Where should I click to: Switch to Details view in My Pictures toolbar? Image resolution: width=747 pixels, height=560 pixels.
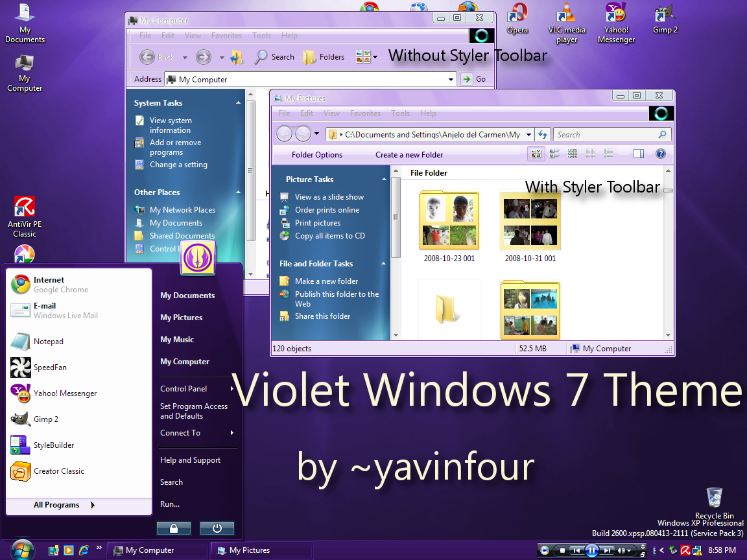608,154
